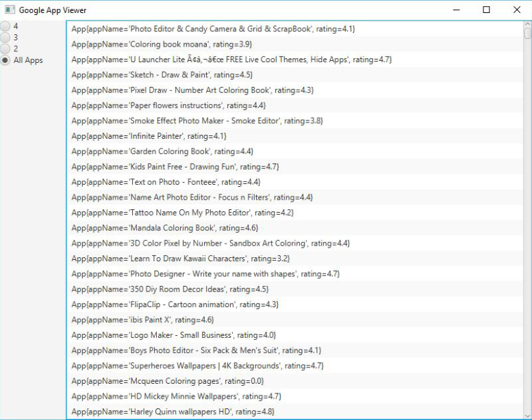Select the 'Mcqueen Coloring pages' row

click(x=295, y=381)
